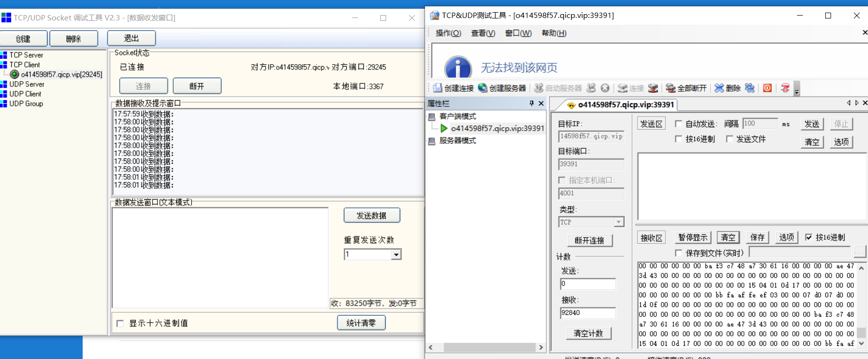
Task: Enable the 发送文件 checkbox
Action: 729,139
